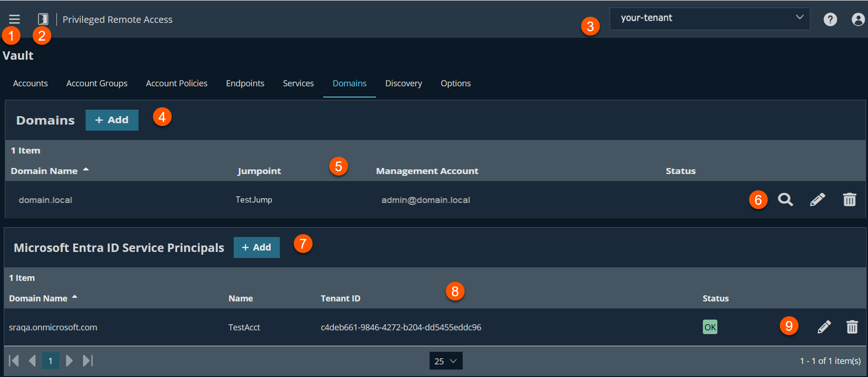868x377 pixels.
Task: Click the Status header in the Domains table
Action: click(681, 171)
